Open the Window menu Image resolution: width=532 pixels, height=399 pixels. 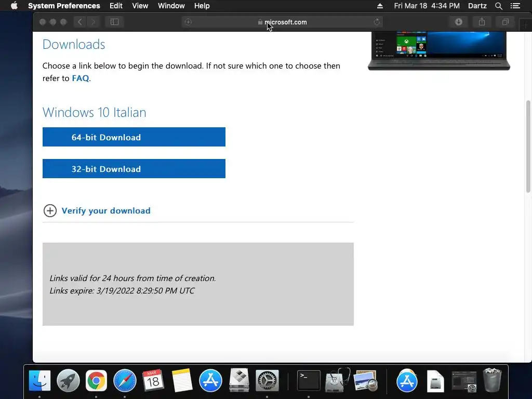(x=171, y=6)
